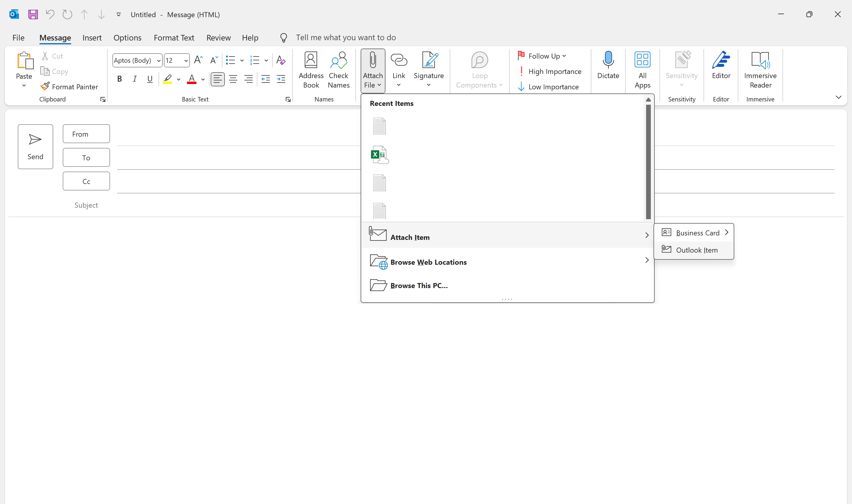
Task: Click the Save icon in title bar
Action: click(33, 14)
